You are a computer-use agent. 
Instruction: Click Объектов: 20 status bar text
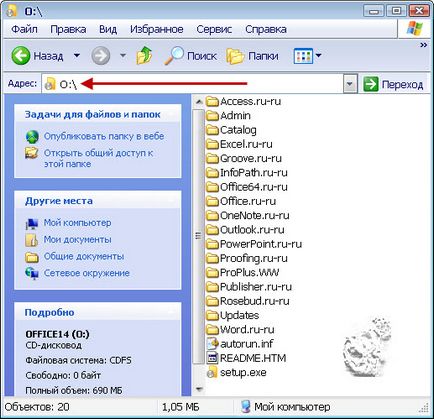pyautogui.click(x=37, y=407)
